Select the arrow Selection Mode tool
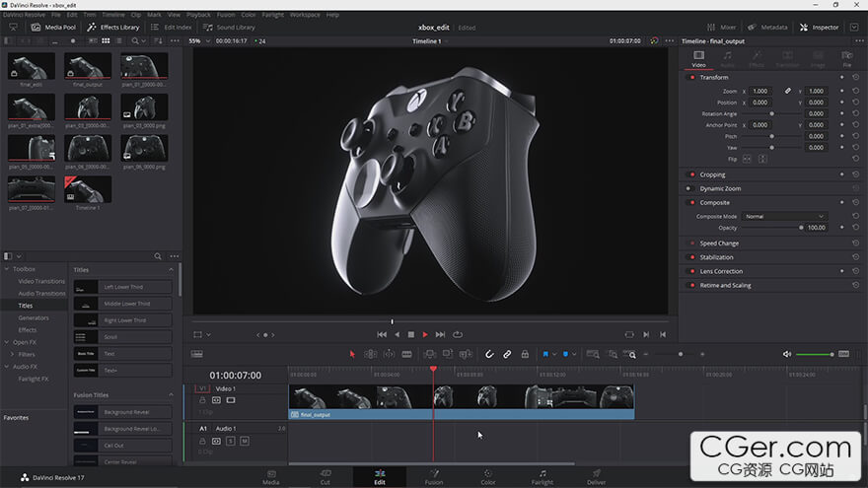Image resolution: width=868 pixels, height=488 pixels. [x=352, y=354]
